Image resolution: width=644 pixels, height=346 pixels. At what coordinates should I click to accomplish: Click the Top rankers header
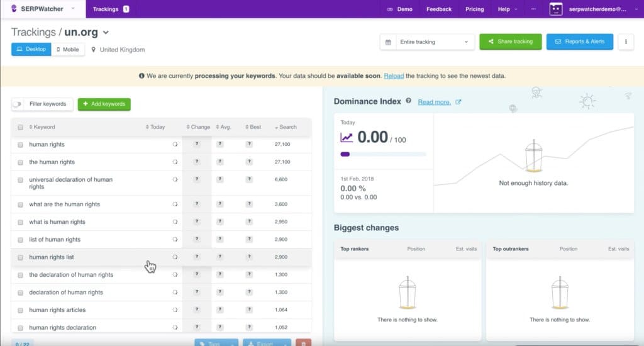tap(355, 249)
